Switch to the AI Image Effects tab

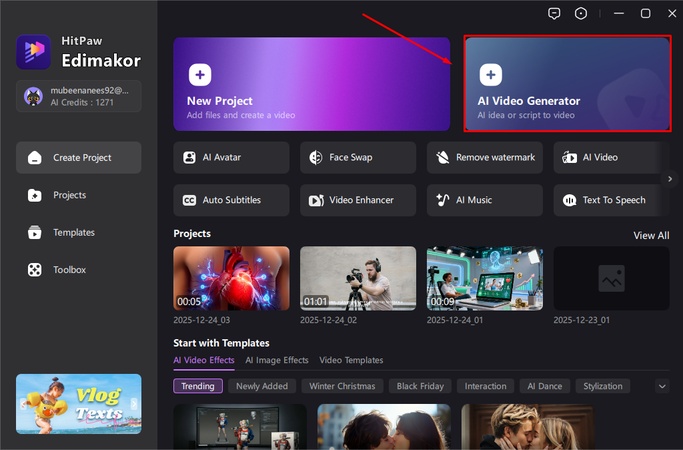[277, 360]
